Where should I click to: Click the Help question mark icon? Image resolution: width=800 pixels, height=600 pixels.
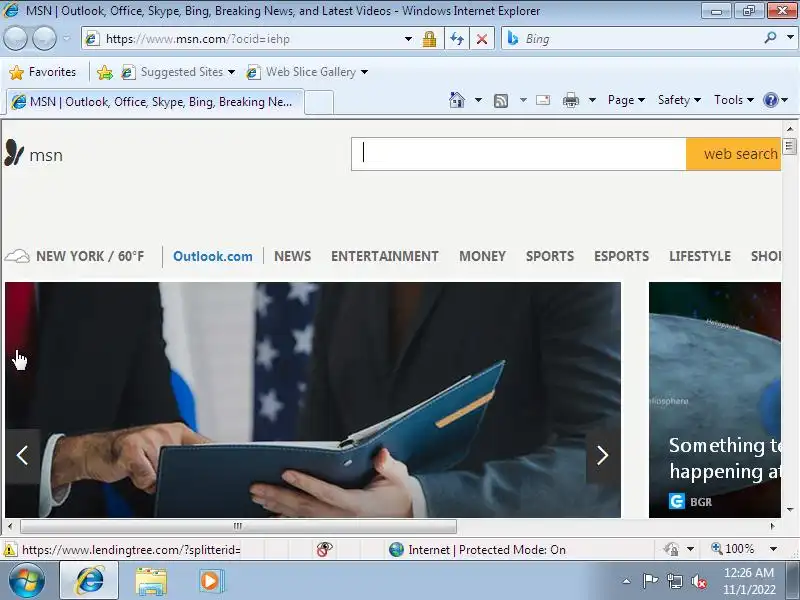coord(770,100)
